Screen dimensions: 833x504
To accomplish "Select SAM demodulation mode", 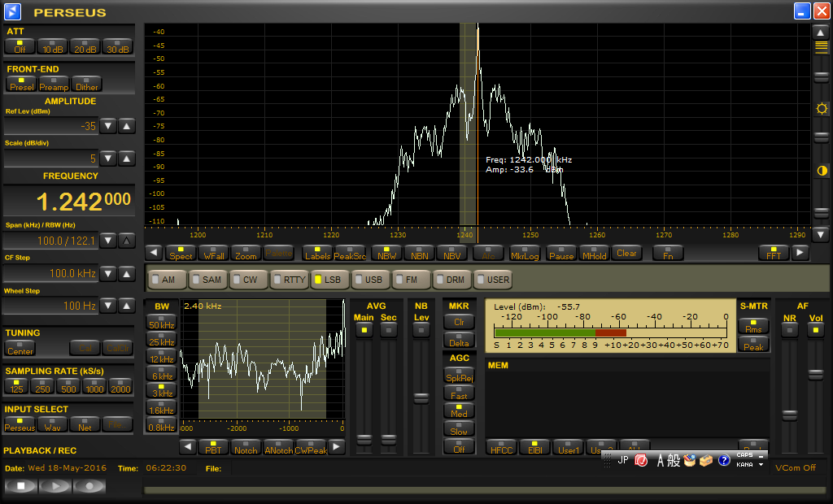I will 207,280.
